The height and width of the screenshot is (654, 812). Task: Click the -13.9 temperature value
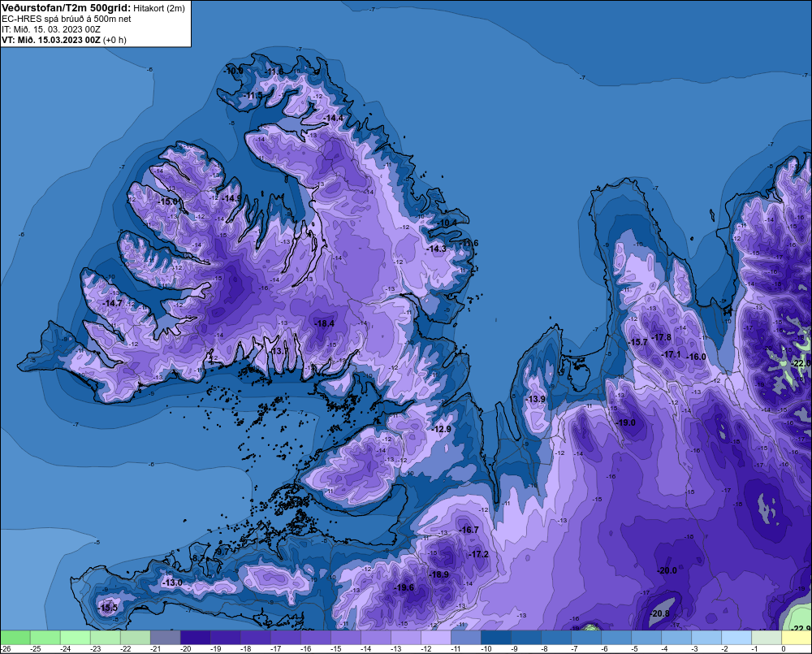[535, 399]
